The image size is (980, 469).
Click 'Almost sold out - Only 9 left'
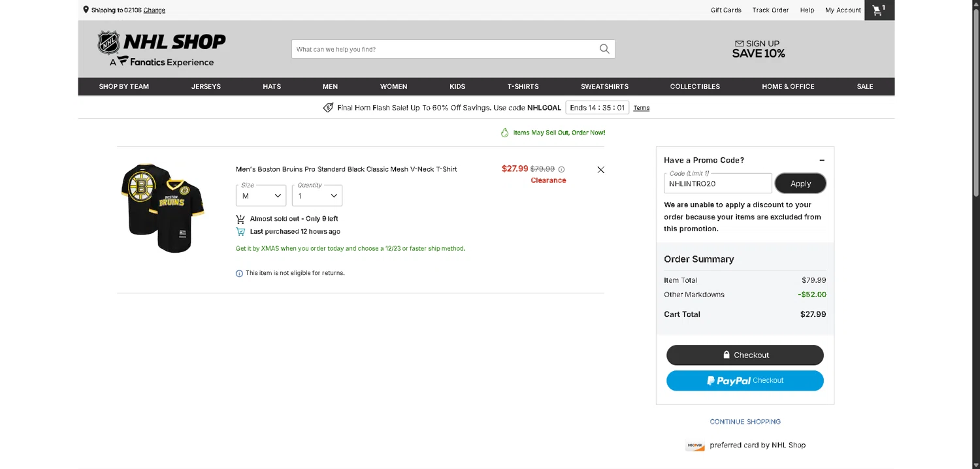point(294,219)
